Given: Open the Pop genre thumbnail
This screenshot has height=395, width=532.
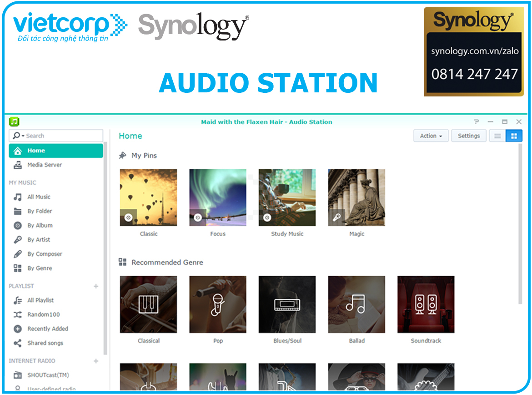Looking at the screenshot, I should 217,304.
